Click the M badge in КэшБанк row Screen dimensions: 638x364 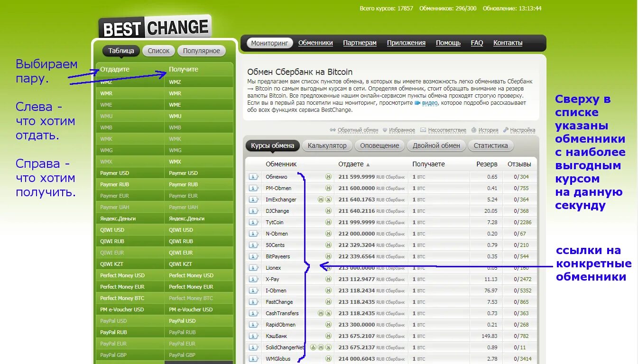coord(328,336)
